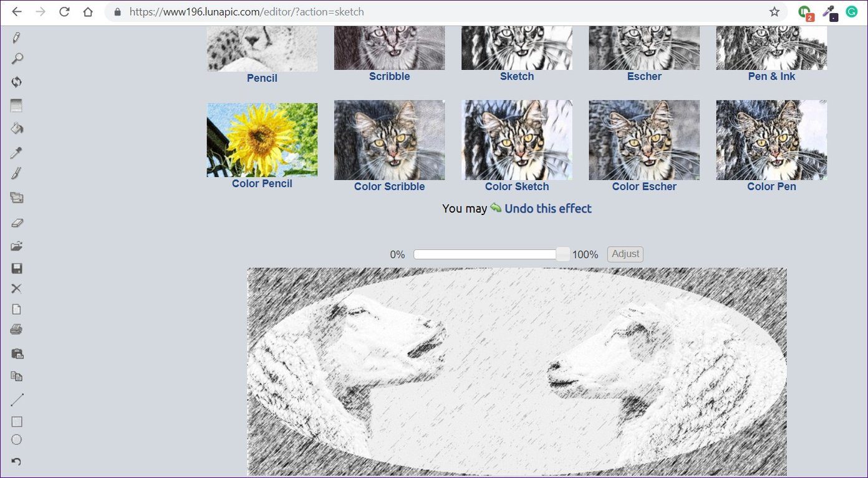Select the gradient tool icon

17,105
